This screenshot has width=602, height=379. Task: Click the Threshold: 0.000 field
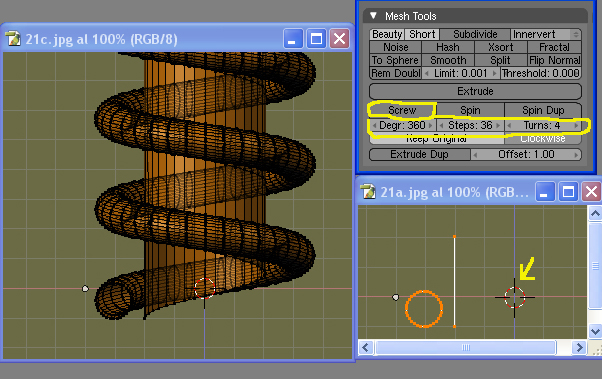point(541,73)
